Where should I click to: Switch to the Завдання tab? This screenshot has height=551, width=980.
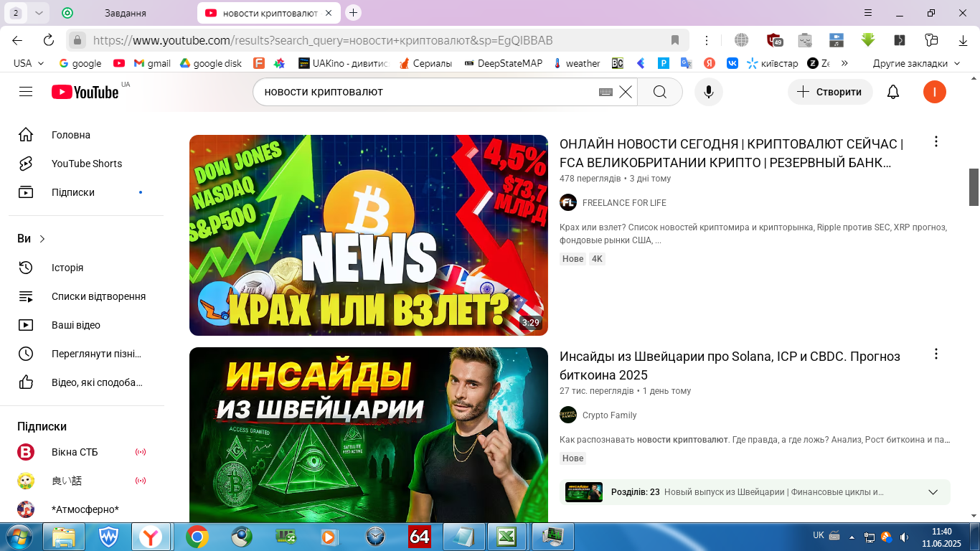126,13
